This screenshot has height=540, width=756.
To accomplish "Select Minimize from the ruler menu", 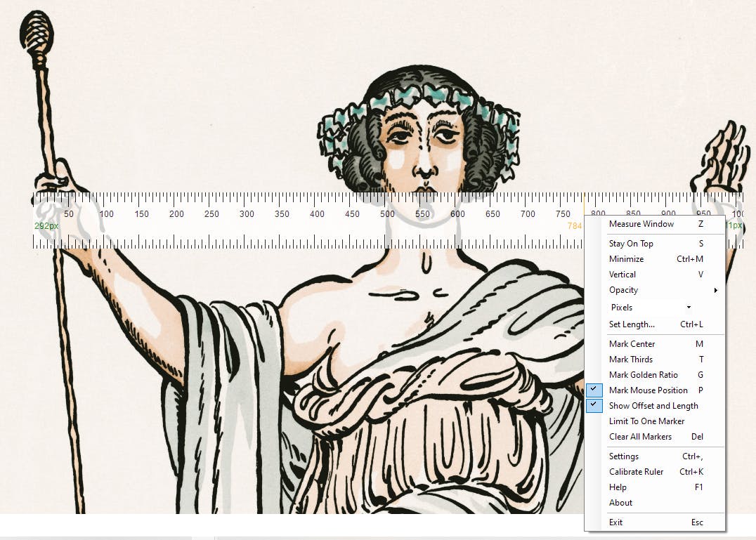I will [626, 259].
